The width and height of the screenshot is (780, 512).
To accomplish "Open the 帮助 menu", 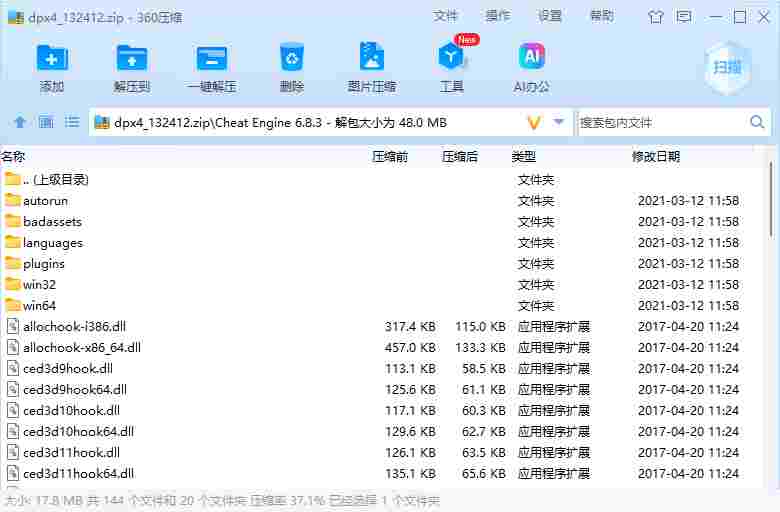I will [x=602, y=16].
